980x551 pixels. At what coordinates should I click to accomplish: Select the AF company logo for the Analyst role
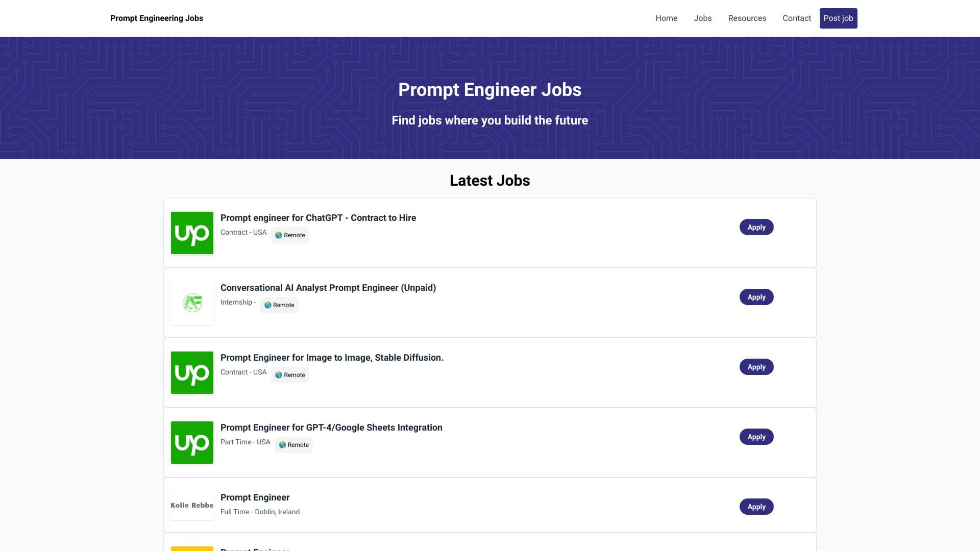click(192, 302)
